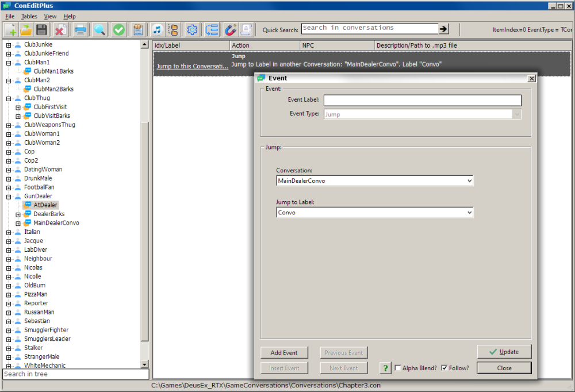Toggle the Follow checkbox

[x=444, y=368]
